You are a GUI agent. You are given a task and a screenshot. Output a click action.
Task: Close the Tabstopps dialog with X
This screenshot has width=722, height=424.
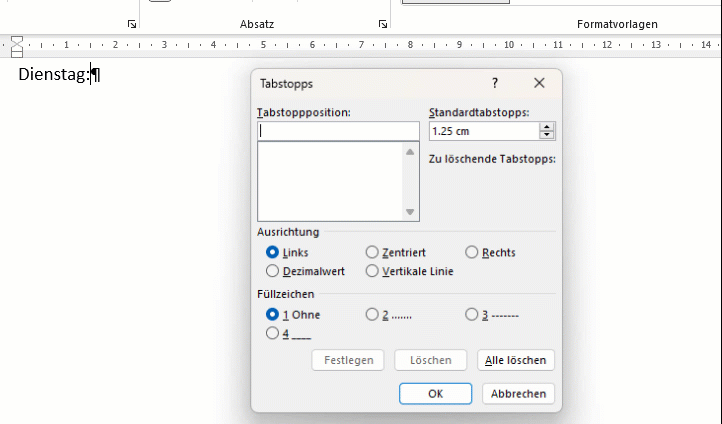[539, 84]
